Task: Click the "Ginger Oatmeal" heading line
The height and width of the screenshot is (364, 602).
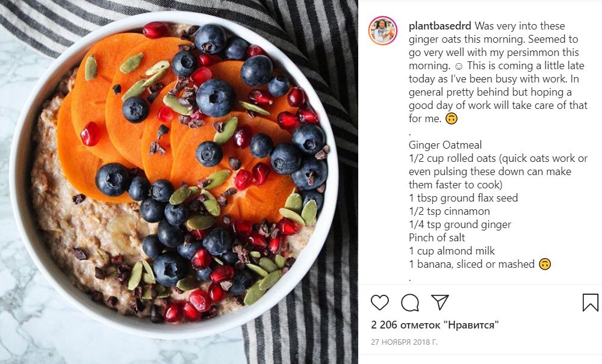Action: point(445,145)
